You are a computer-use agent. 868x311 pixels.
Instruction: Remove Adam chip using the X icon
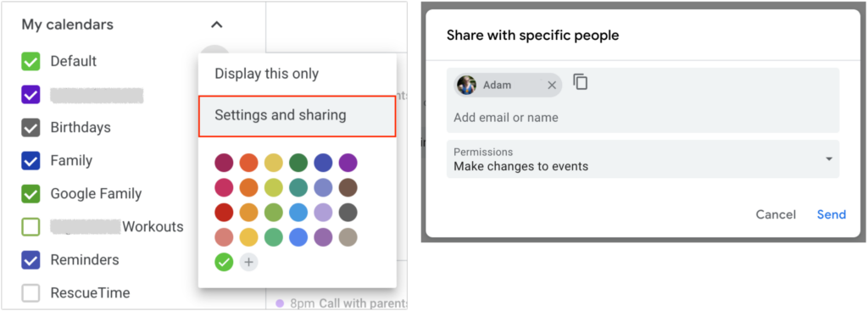(551, 86)
